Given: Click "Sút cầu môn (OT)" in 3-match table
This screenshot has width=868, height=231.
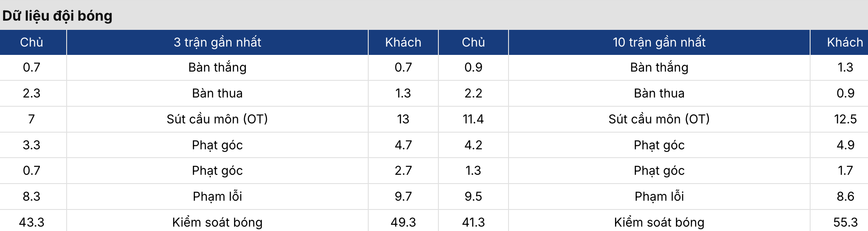Looking at the screenshot, I should tap(217, 119).
